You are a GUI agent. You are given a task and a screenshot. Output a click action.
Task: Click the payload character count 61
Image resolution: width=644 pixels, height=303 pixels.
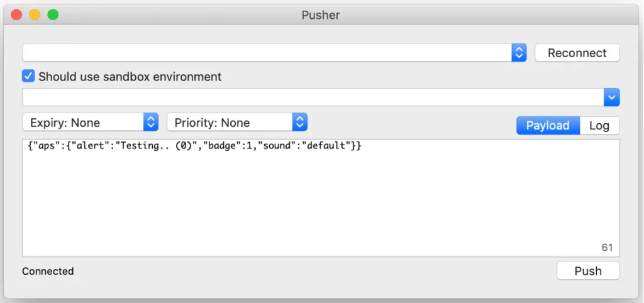pyautogui.click(x=607, y=248)
